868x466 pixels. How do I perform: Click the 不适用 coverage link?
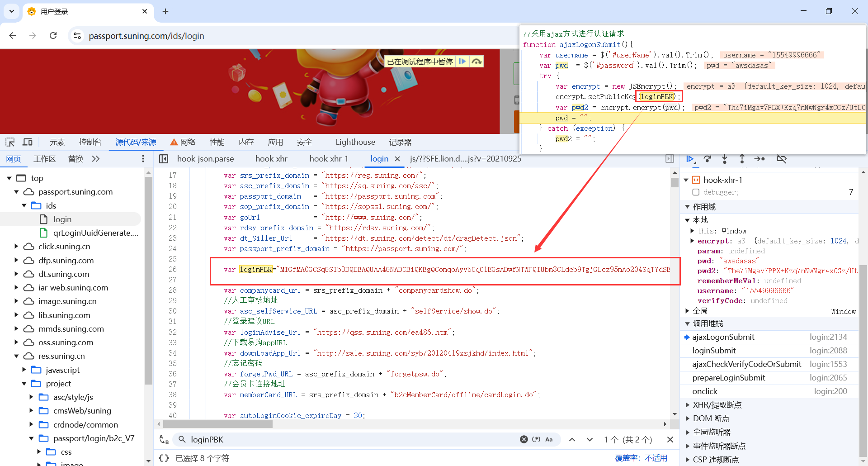tap(656, 458)
